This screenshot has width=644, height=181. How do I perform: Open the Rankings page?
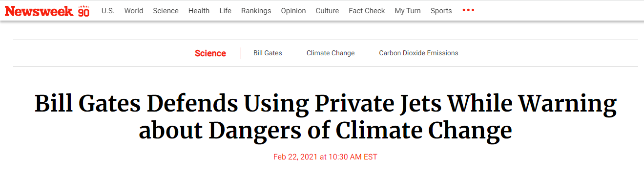pyautogui.click(x=256, y=11)
